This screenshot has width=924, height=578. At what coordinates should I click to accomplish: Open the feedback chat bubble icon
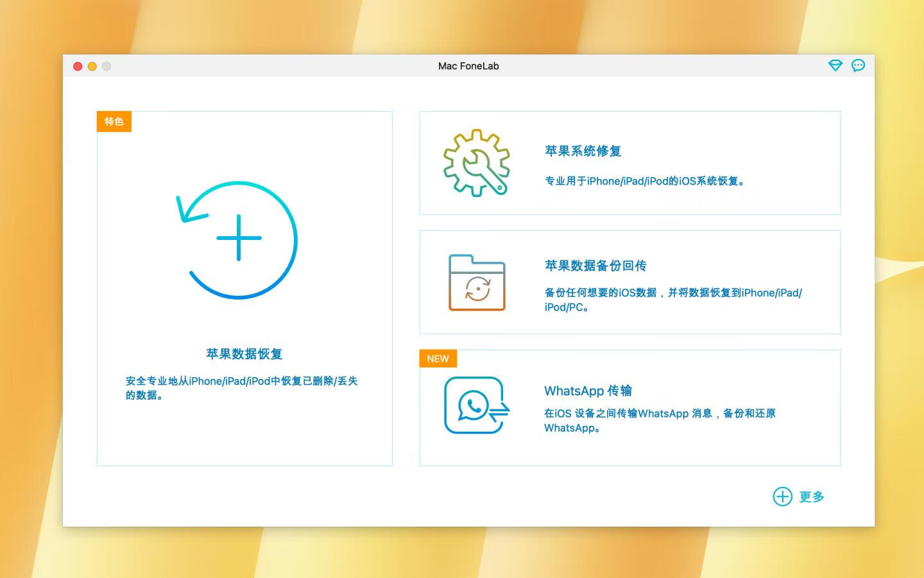858,65
